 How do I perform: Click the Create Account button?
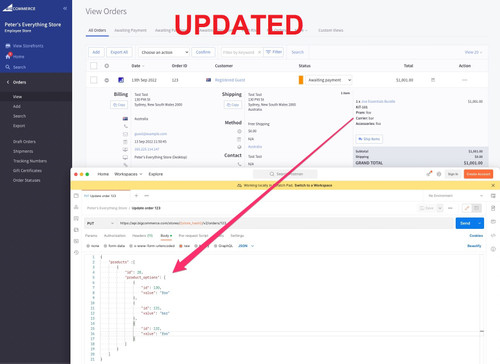478,174
